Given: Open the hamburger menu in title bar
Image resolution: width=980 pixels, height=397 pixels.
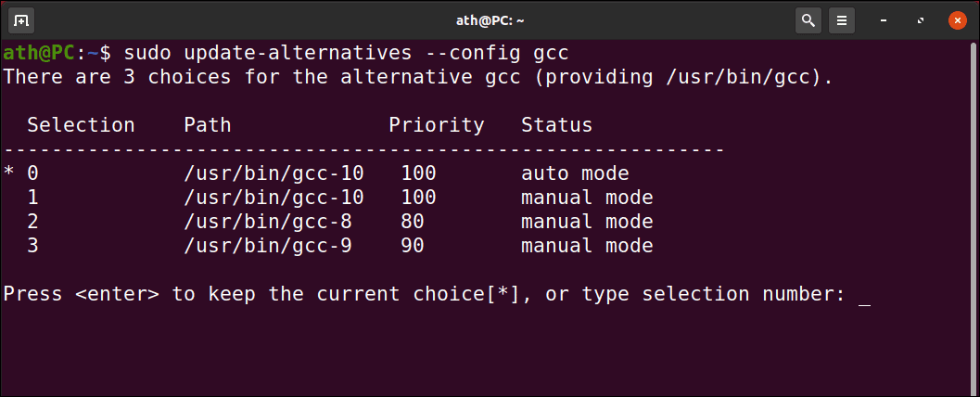Looking at the screenshot, I should (842, 20).
